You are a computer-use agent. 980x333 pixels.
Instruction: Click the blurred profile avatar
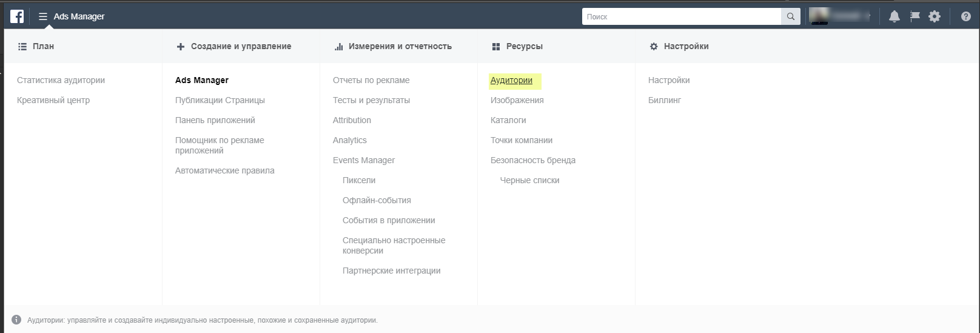(819, 16)
